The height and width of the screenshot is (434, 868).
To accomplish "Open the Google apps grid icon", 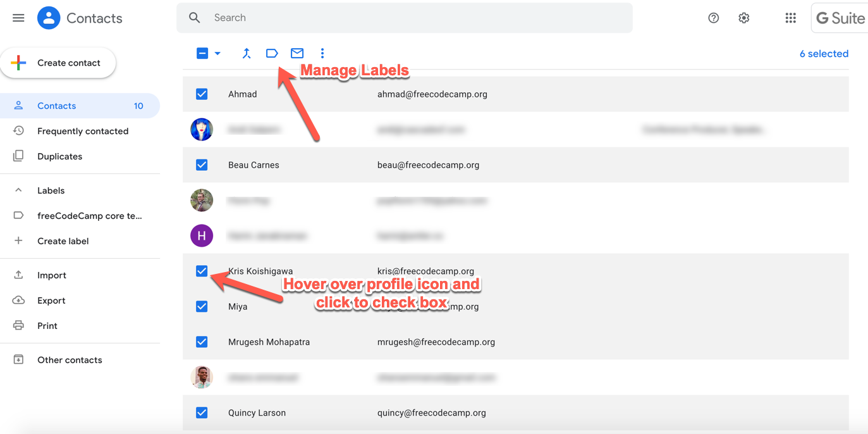I will click(790, 18).
